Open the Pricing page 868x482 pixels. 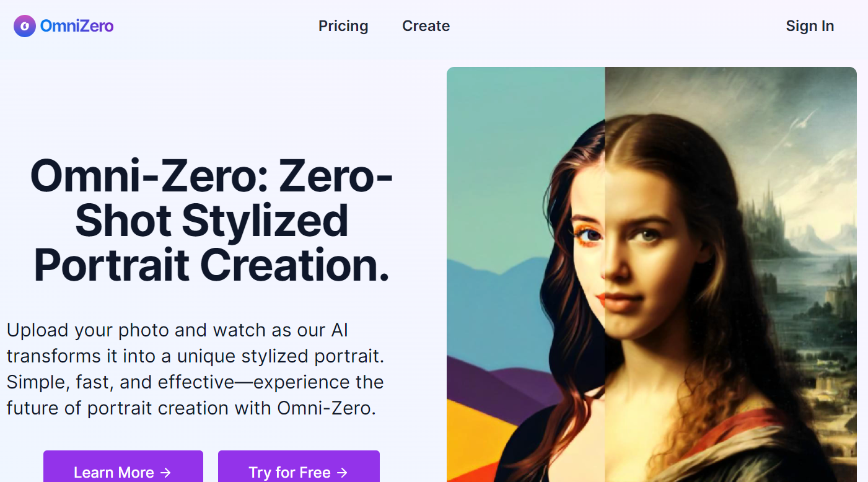tap(343, 26)
